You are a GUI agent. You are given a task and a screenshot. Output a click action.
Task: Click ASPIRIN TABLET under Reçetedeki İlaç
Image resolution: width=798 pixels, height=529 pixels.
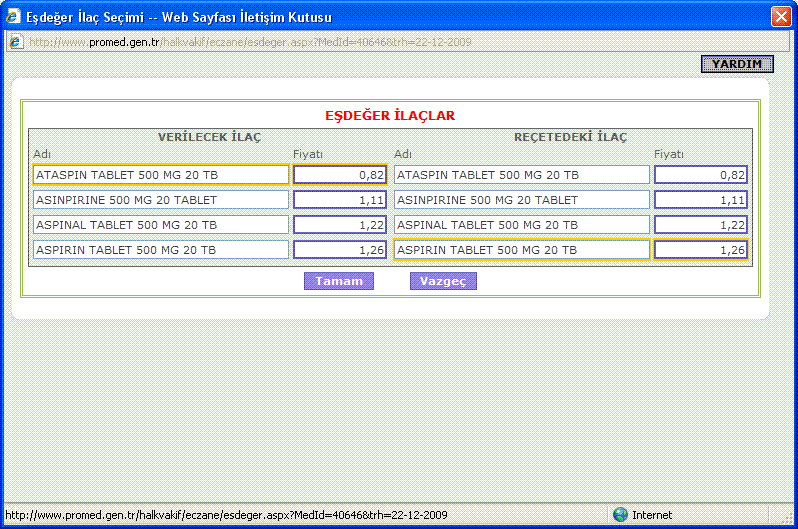[522, 249]
